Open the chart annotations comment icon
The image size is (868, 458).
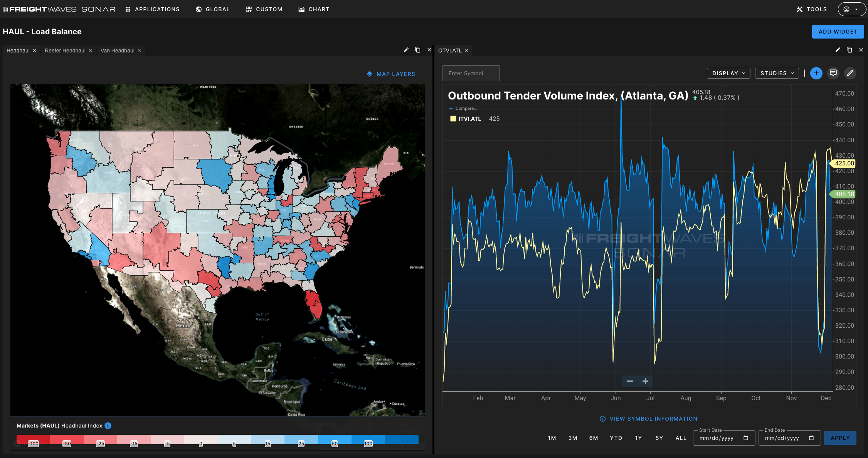[x=833, y=73]
